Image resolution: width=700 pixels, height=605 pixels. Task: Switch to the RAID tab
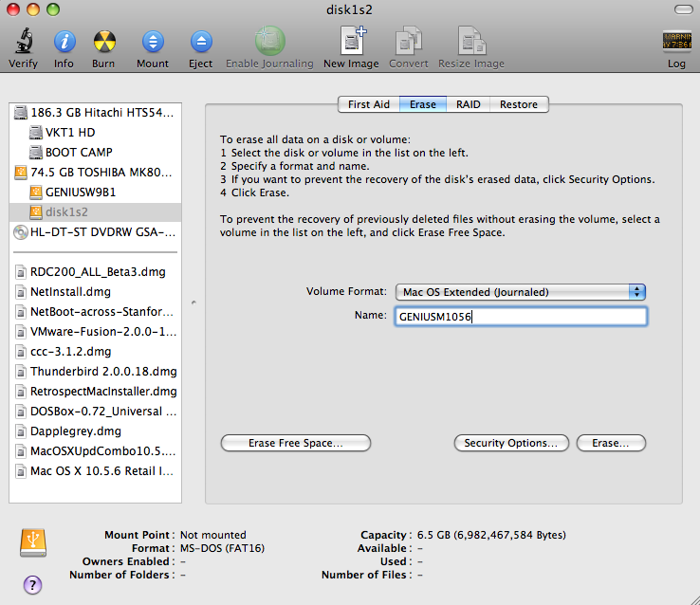coord(469,104)
